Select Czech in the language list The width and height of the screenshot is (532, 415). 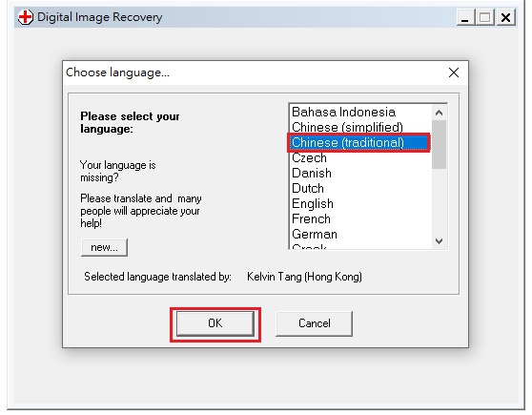click(360, 158)
